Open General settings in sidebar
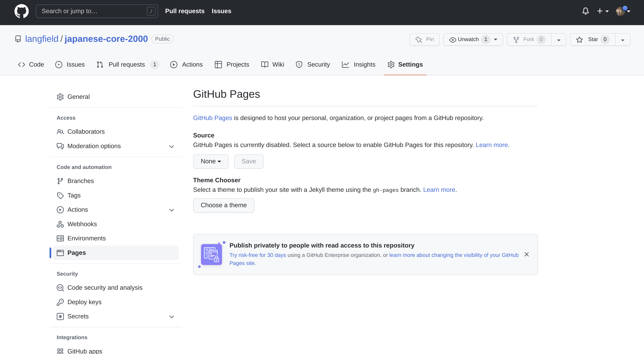 [116, 97]
